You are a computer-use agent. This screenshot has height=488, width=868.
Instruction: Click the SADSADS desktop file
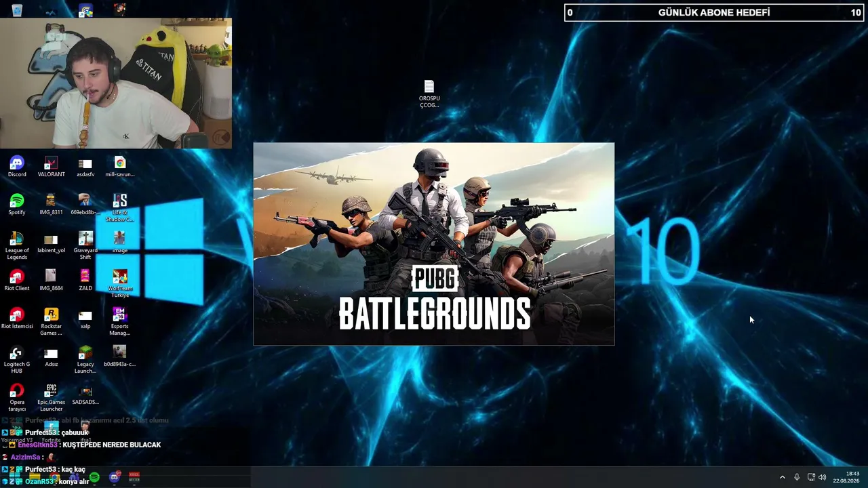pyautogui.click(x=85, y=394)
